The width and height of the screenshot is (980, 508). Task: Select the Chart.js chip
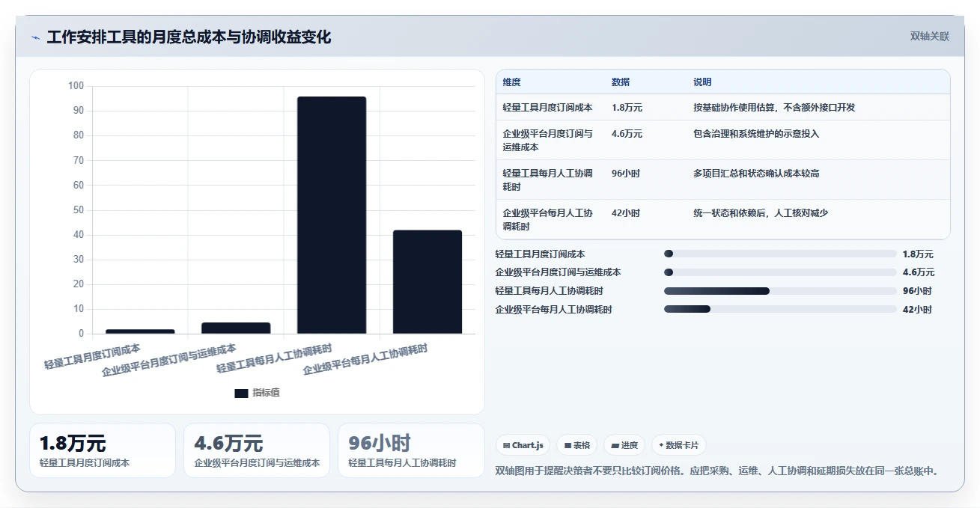point(523,445)
